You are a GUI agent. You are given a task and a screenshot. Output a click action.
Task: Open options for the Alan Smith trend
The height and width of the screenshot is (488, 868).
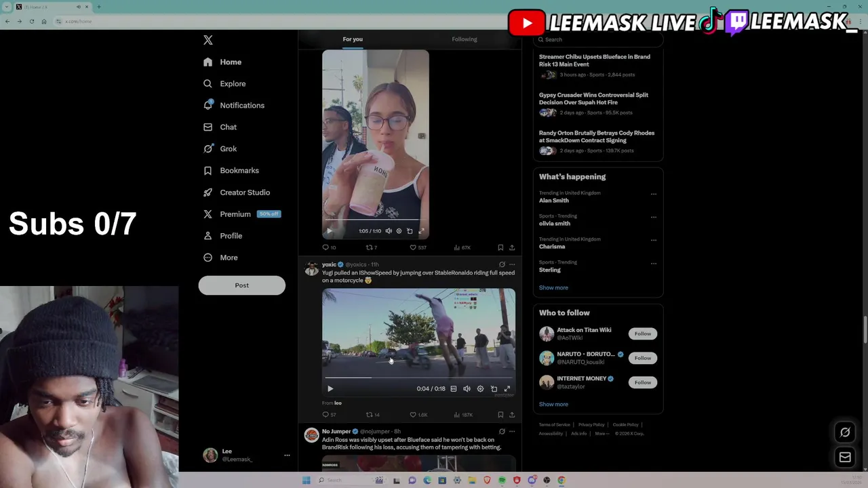click(x=654, y=194)
